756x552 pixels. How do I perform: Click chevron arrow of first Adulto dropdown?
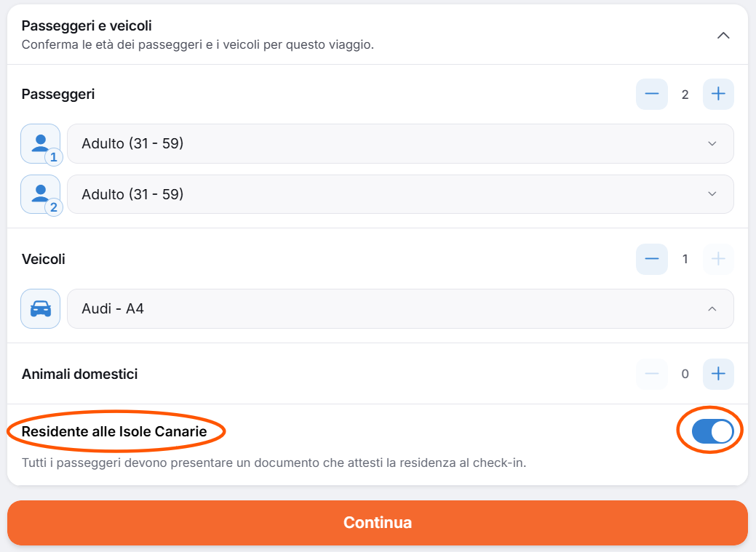click(712, 144)
